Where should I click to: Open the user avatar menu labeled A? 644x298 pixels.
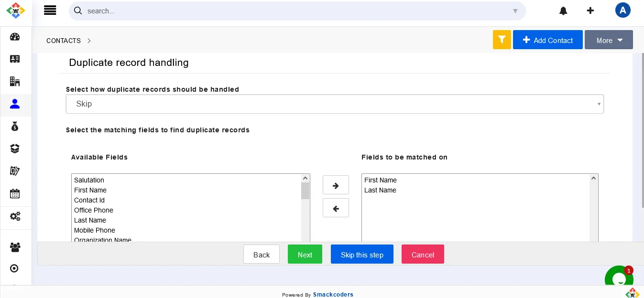point(623,10)
